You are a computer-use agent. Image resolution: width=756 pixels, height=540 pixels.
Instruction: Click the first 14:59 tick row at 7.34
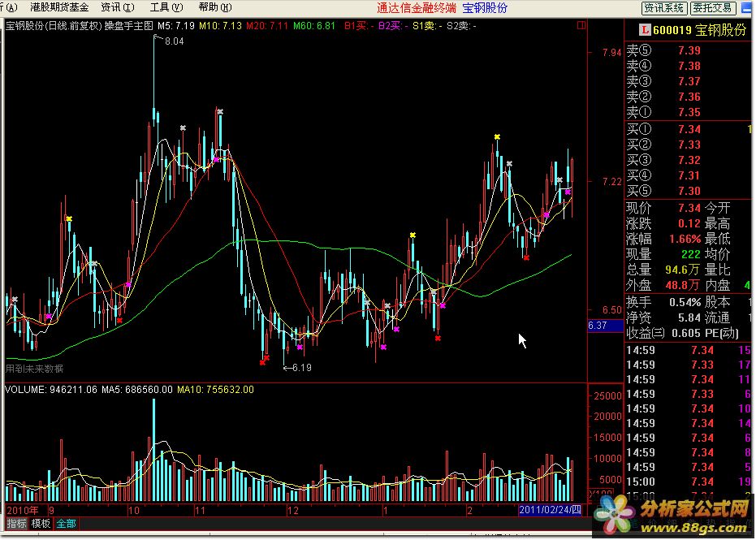click(689, 351)
